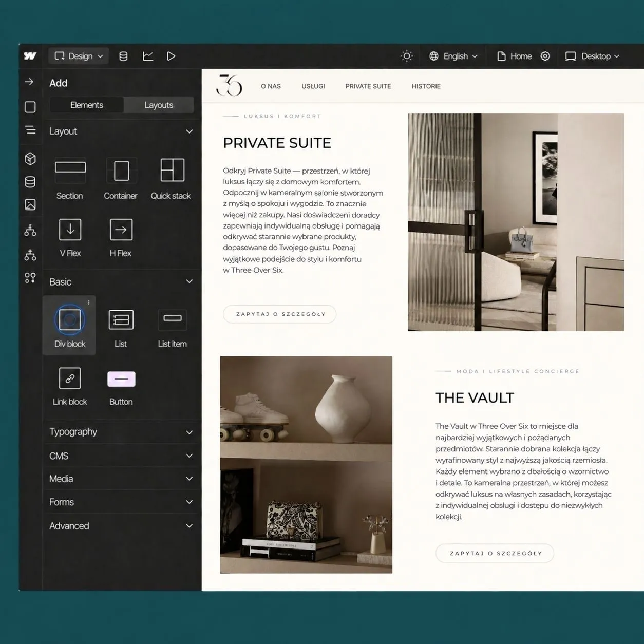
Task: Open the Home page selector
Action: (515, 56)
